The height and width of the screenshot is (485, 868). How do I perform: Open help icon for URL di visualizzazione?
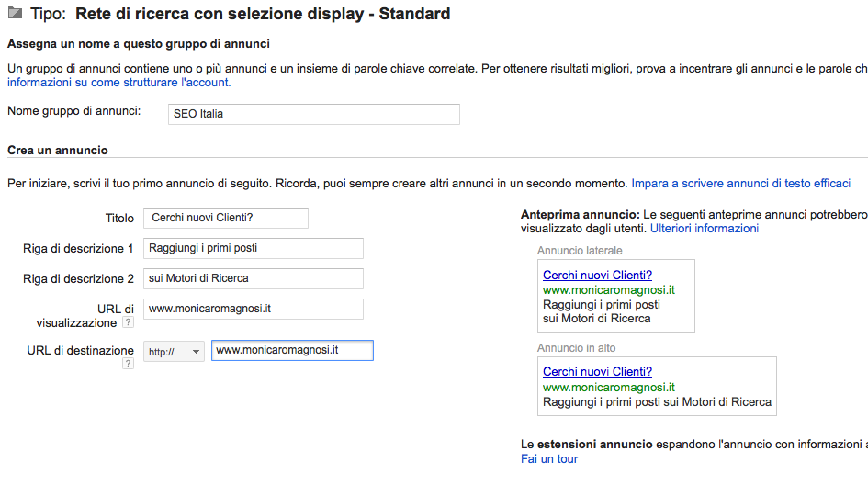(128, 322)
